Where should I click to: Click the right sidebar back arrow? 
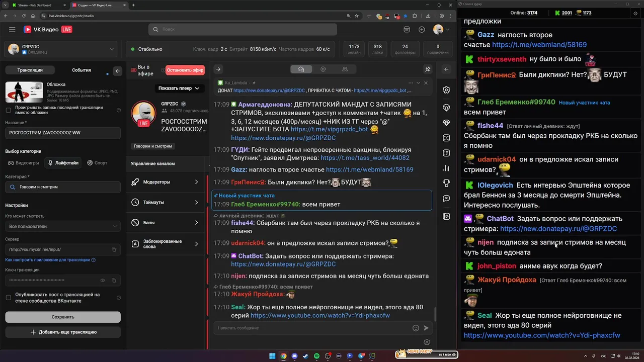point(446,69)
